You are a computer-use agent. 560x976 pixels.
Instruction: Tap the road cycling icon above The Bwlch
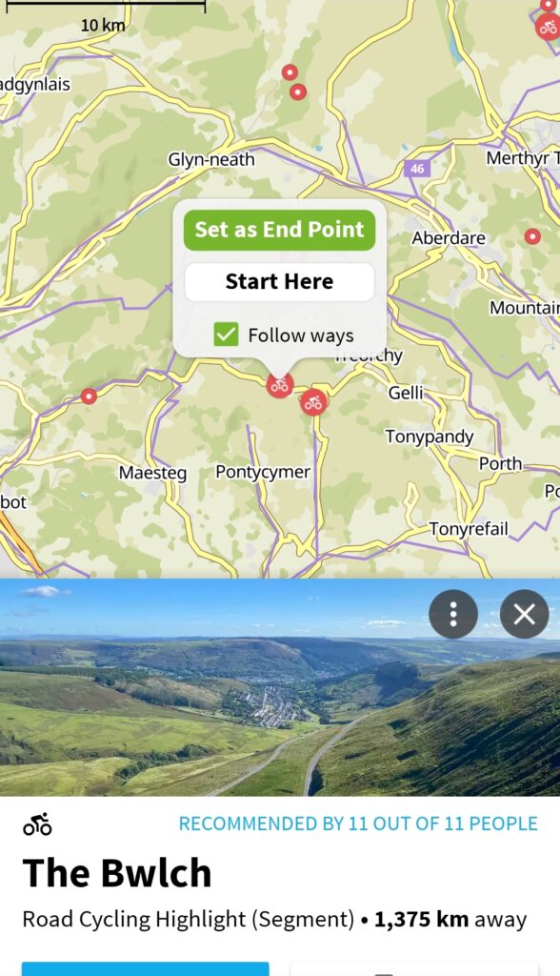(37, 823)
